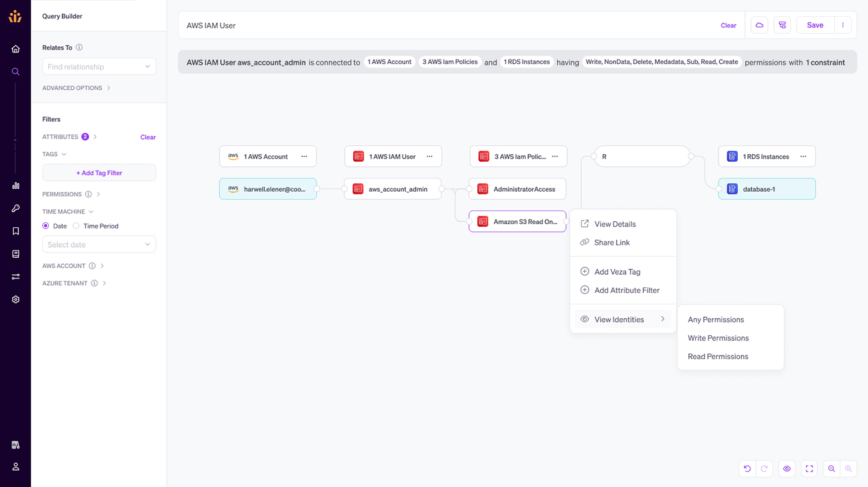Open the View Identities submenu item

[623, 319]
